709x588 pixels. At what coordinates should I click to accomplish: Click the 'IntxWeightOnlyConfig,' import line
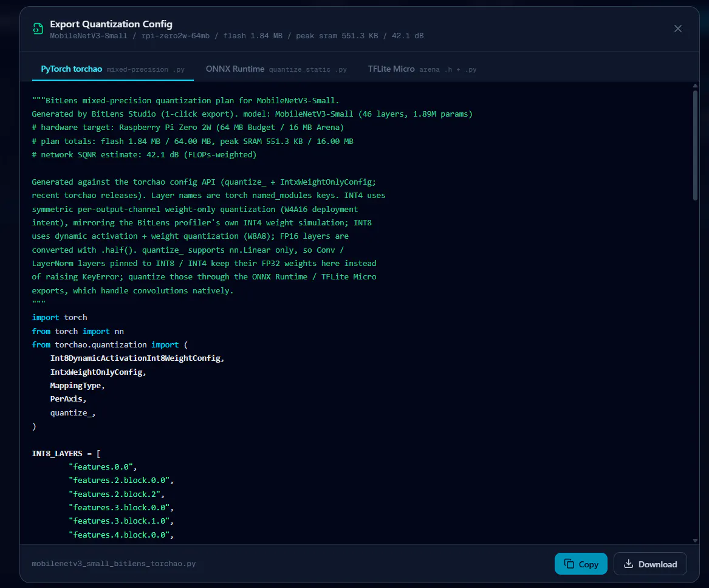(98, 372)
